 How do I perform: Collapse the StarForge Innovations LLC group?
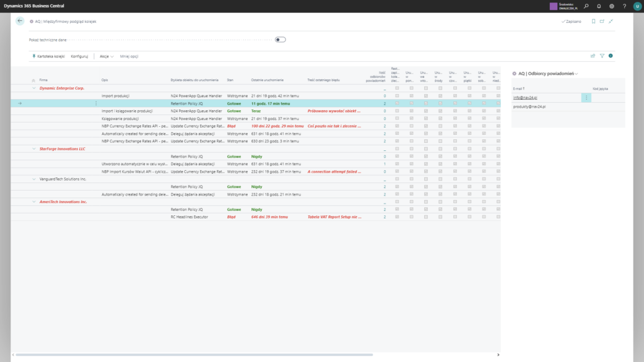(34, 149)
